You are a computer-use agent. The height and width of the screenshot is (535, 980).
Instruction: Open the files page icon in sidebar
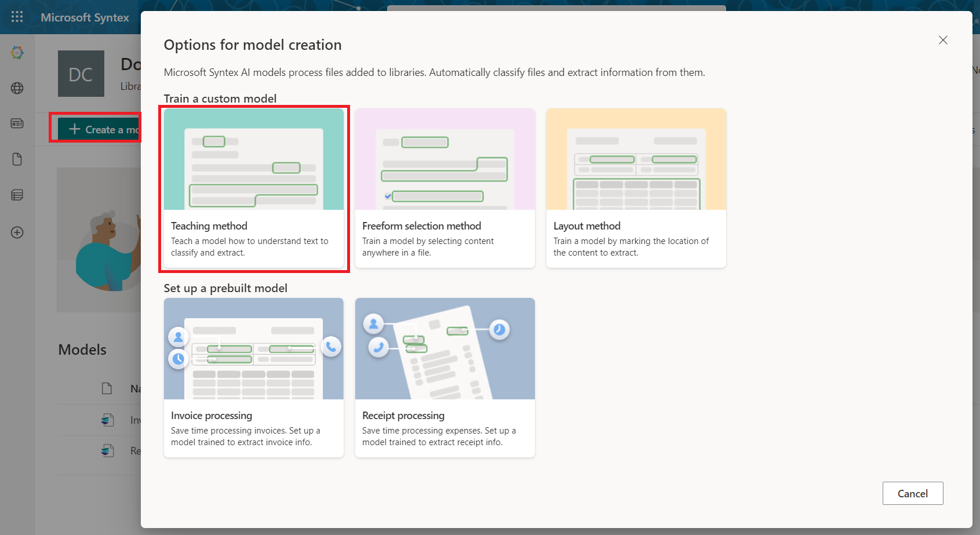click(x=17, y=159)
